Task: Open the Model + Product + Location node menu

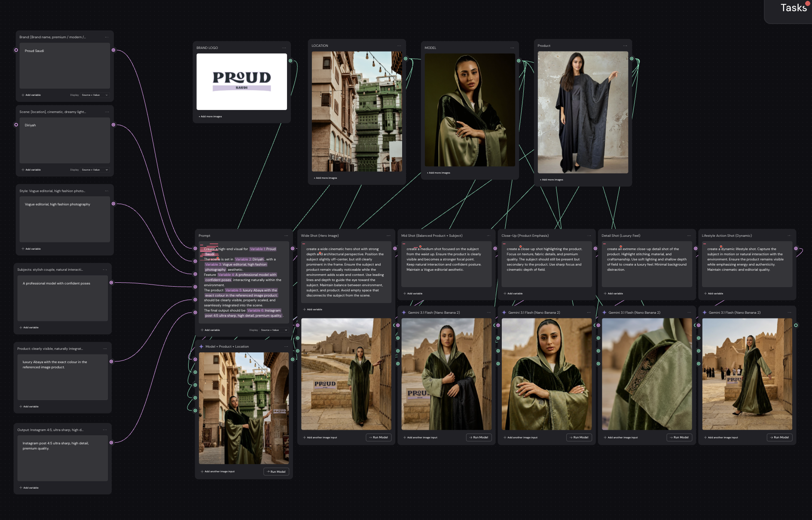Action: coord(286,346)
